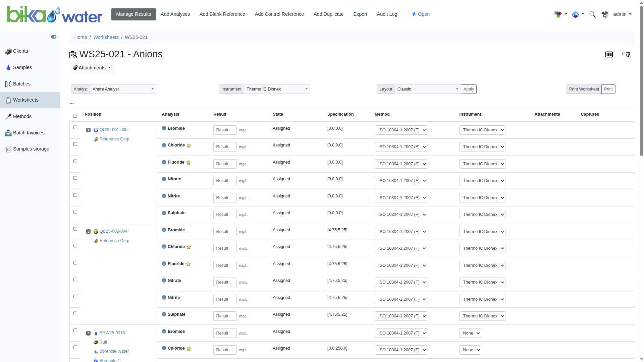Toggle the sidebar collapse switch

[x=54, y=37]
